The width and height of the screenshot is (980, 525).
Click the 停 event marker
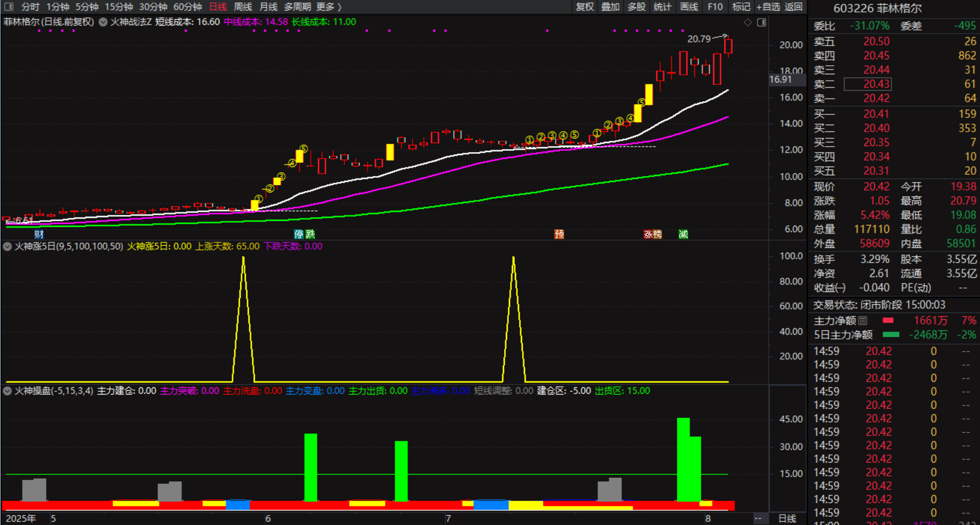pyautogui.click(x=299, y=234)
